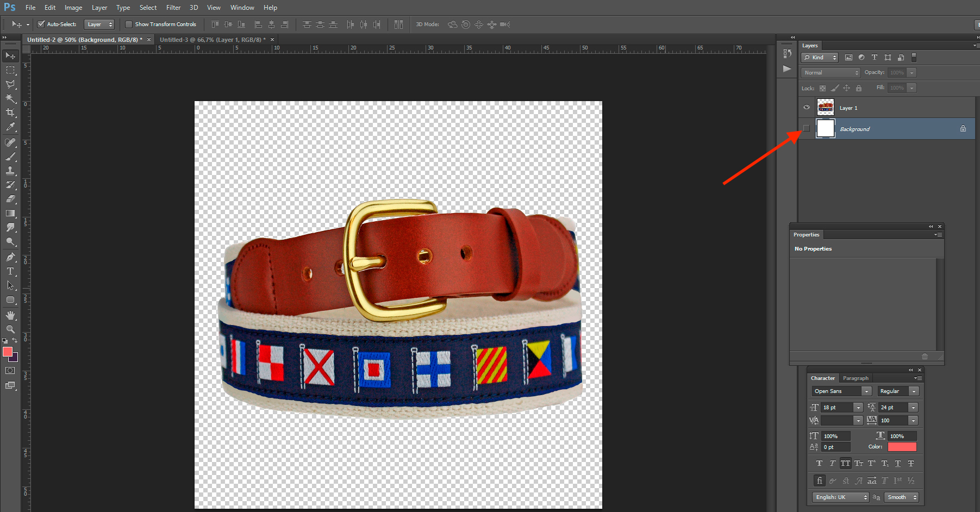Open the File menu
980x512 pixels.
[30, 8]
